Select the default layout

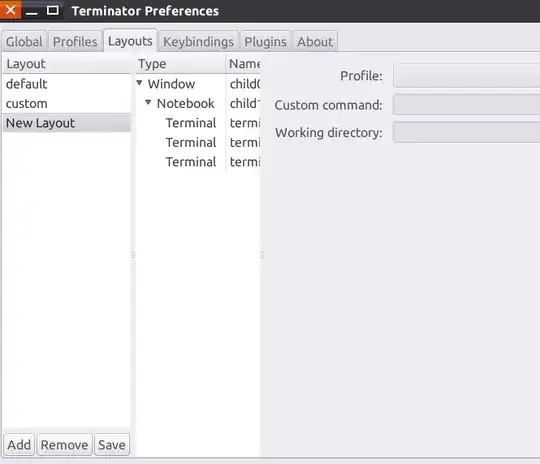(66, 84)
